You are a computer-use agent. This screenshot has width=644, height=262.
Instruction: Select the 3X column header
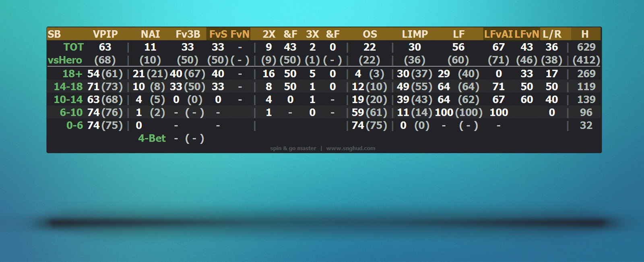tap(312, 34)
